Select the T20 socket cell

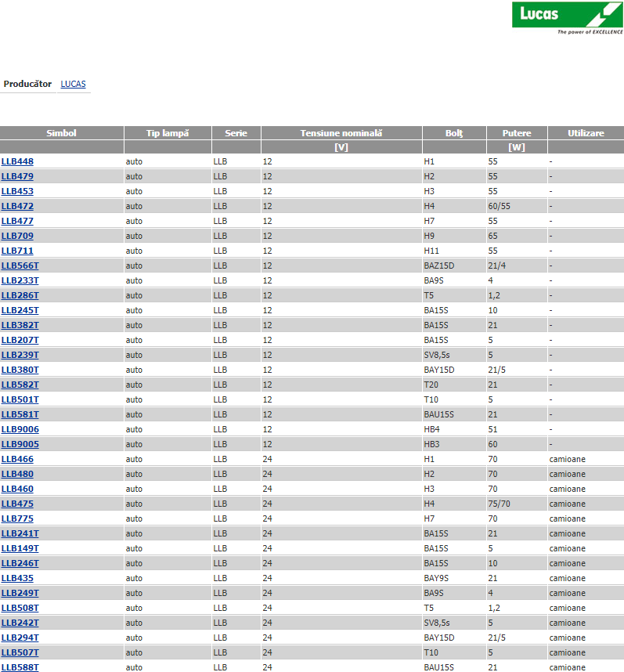pyautogui.click(x=431, y=385)
